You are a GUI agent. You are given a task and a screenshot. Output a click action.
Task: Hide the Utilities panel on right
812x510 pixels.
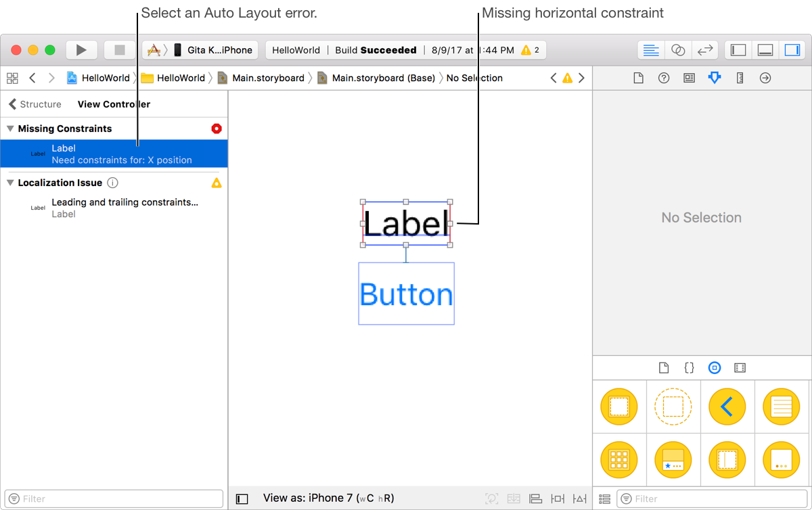pos(792,50)
